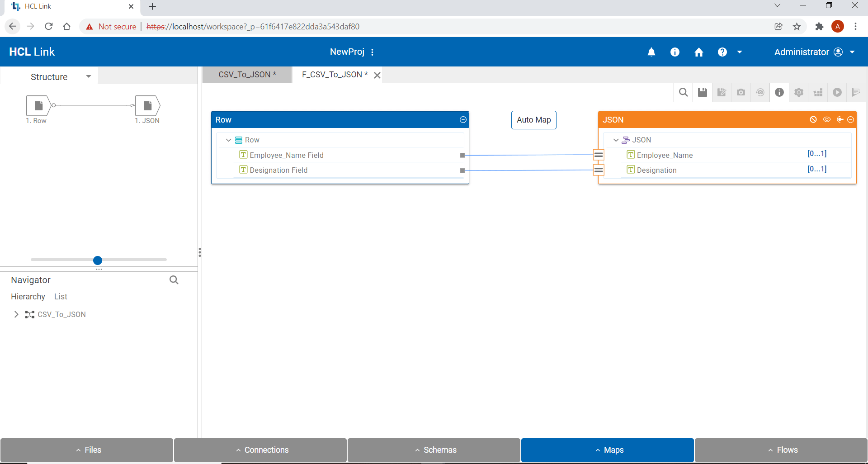
Task: Toggle the block icon on the JSON card
Action: [x=813, y=119]
